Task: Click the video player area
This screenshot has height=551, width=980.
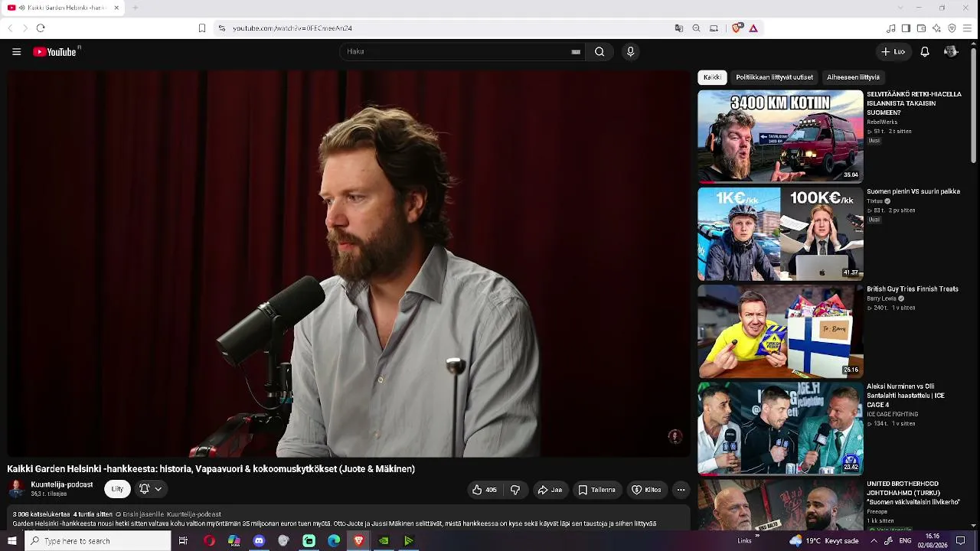Action: (x=348, y=264)
